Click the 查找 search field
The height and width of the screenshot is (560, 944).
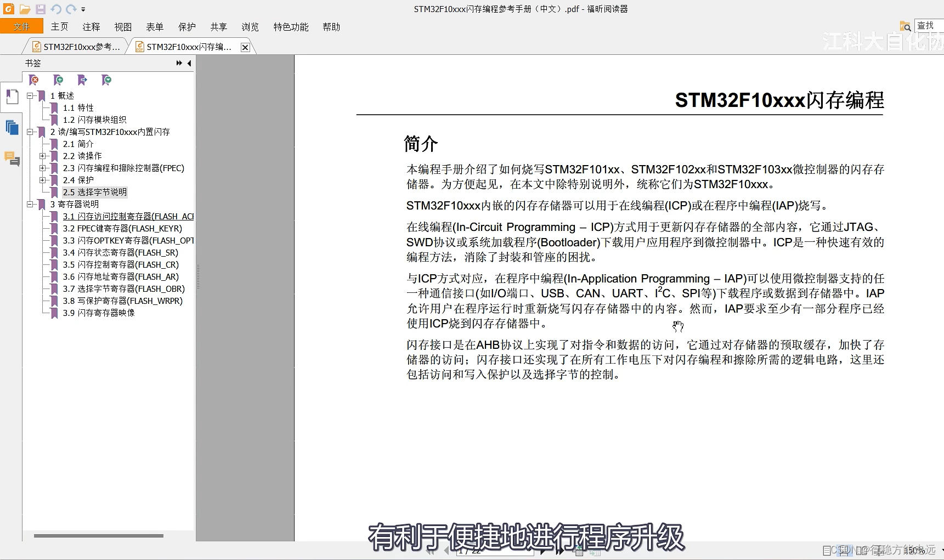click(x=929, y=26)
